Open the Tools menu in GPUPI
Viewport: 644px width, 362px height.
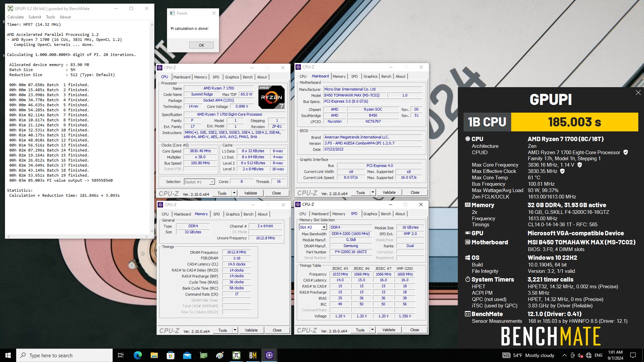pos(50,17)
